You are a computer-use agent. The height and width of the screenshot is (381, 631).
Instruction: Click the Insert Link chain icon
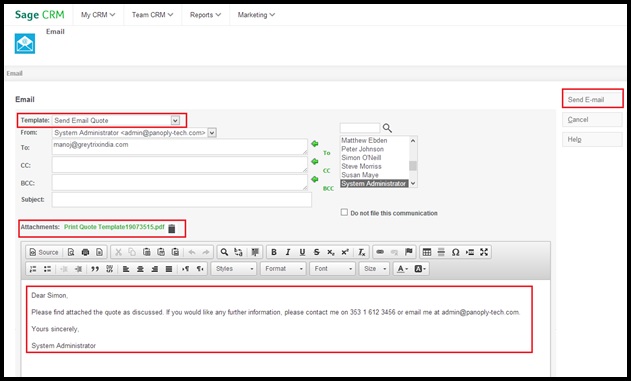380,252
